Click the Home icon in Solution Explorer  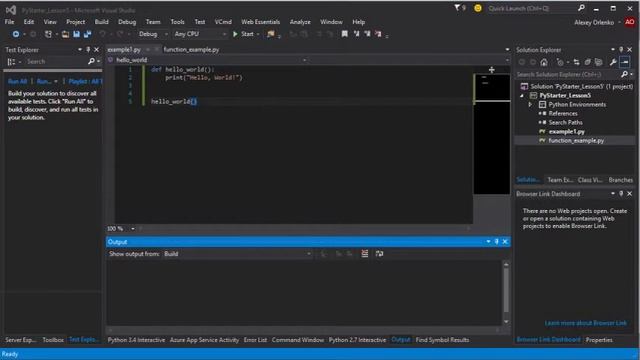coord(544,62)
